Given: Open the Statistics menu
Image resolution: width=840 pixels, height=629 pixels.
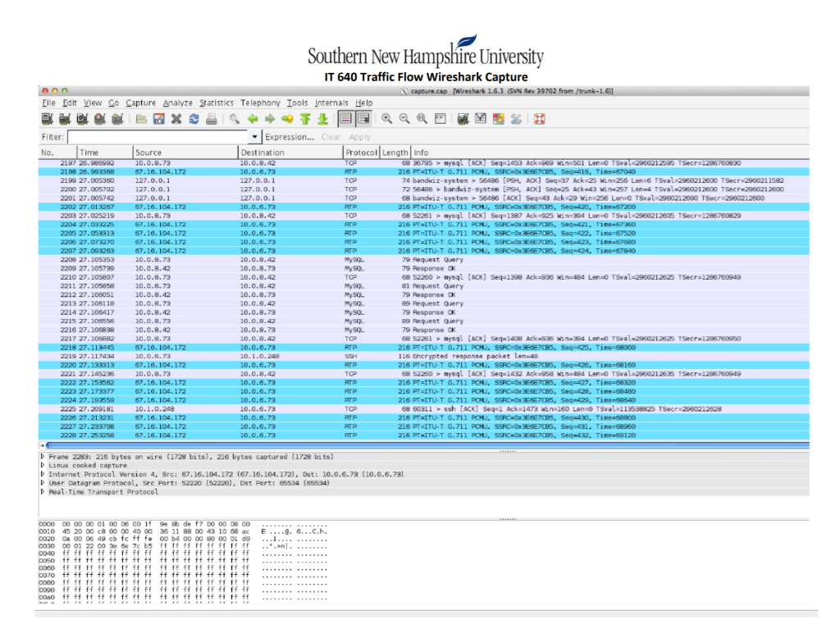Looking at the screenshot, I should (x=217, y=103).
